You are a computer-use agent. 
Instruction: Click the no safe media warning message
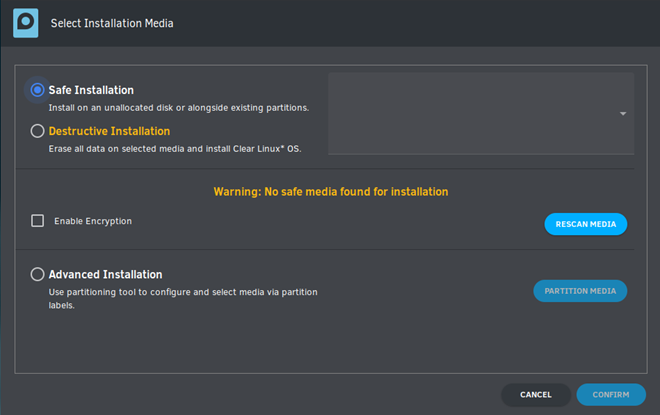coord(331,192)
